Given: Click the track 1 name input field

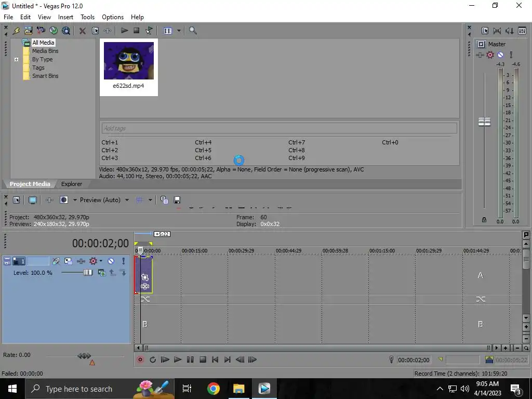Looking at the screenshot, I should click(x=38, y=261).
